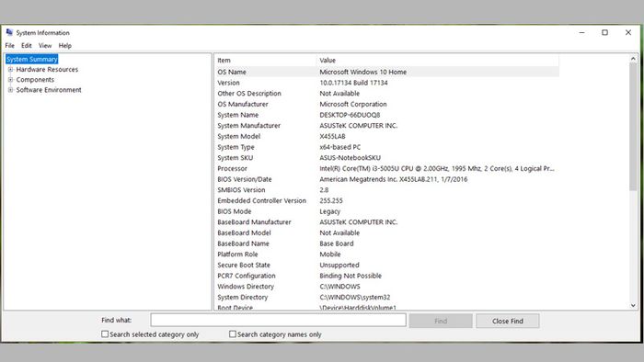Enable Search selected category only checkbox
Screen dimensions: 644x362
pyautogui.click(x=105, y=334)
